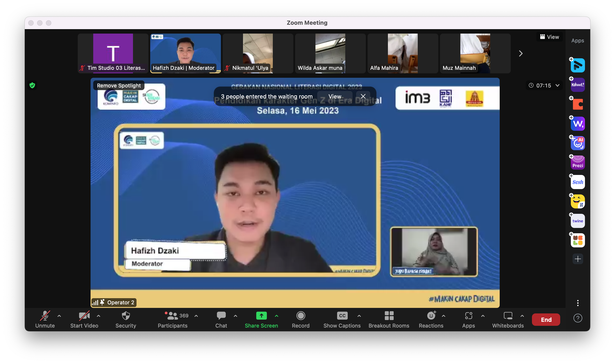The height and width of the screenshot is (364, 615).
Task: Click the muted mic icon on Nikmatul 'Ulya
Action: [227, 68]
